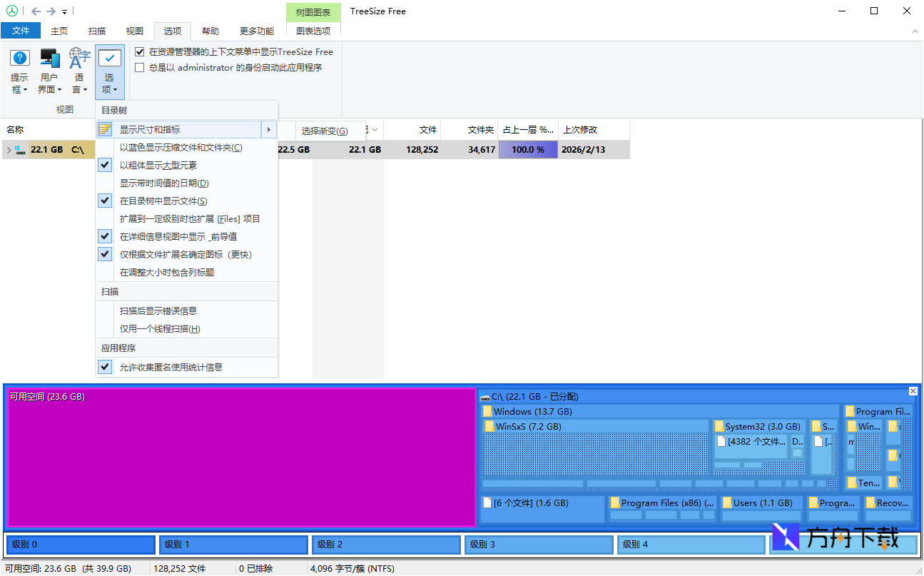924x576 pixels.
Task: Open the 图表选项 contextual tab
Action: 313,31
